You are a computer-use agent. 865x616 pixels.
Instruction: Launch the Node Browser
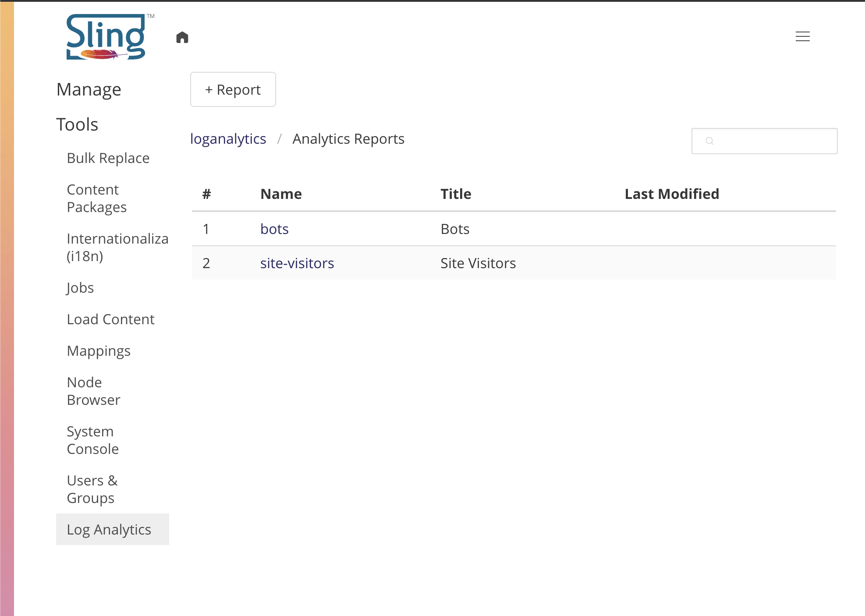tap(93, 391)
